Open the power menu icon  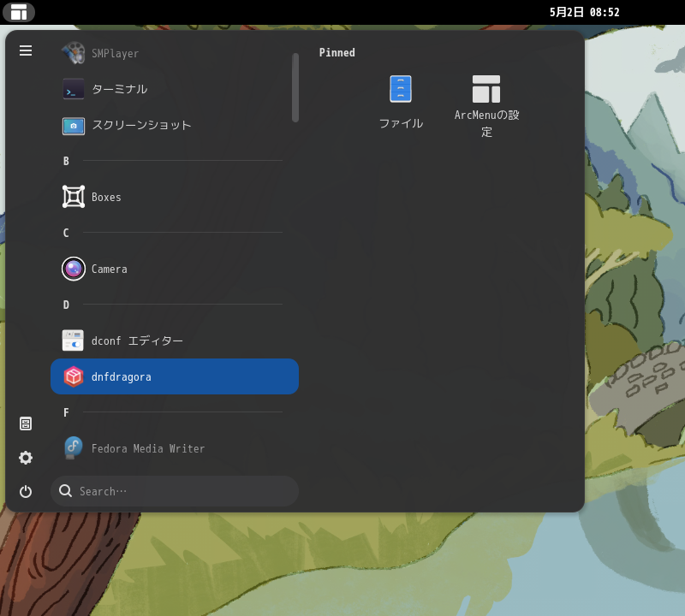point(26,492)
